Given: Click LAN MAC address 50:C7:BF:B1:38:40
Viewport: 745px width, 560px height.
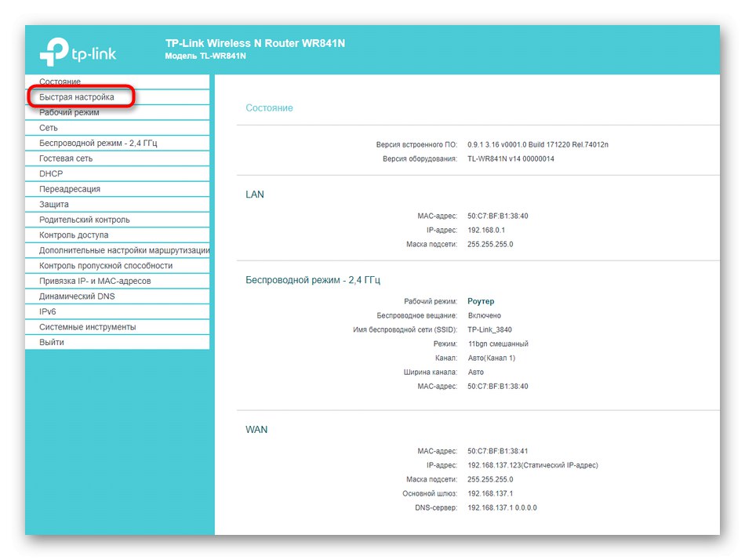Looking at the screenshot, I should [497, 216].
